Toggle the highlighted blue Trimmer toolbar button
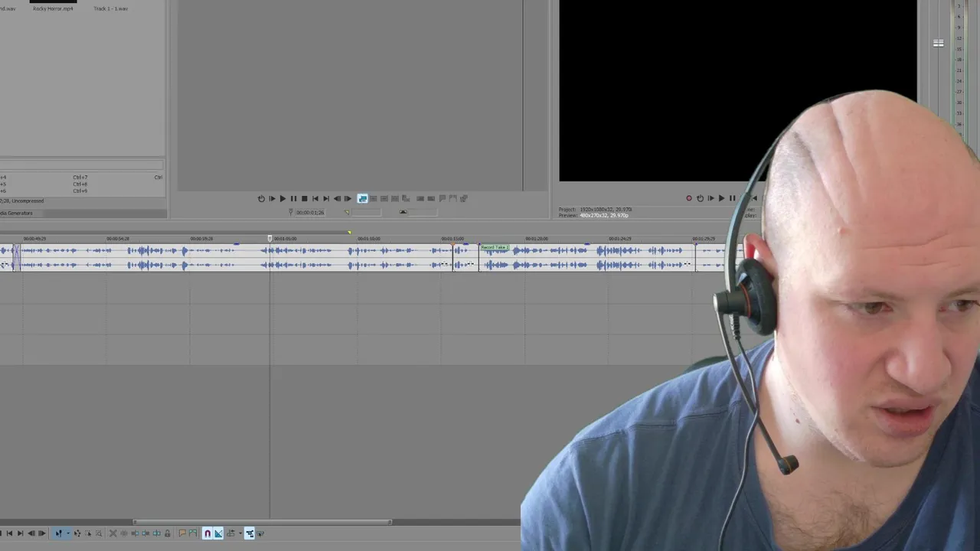The image size is (980, 551). point(362,198)
